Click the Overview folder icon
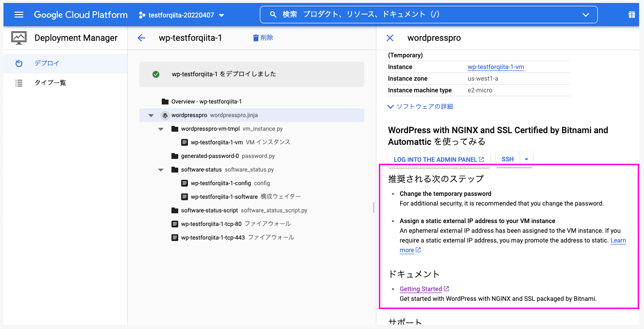The height and width of the screenshot is (329, 644). pyautogui.click(x=165, y=102)
